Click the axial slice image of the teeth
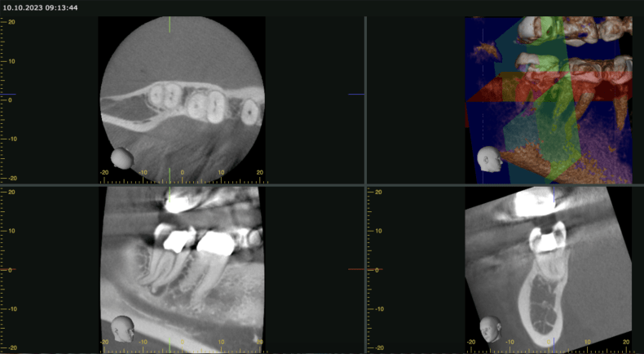The height and width of the screenshot is (354, 644). (183, 100)
